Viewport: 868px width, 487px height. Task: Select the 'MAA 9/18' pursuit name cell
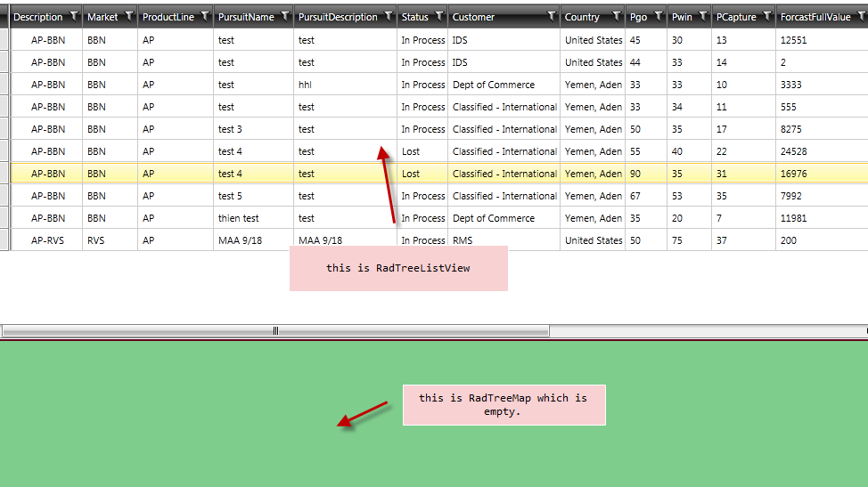coord(240,240)
